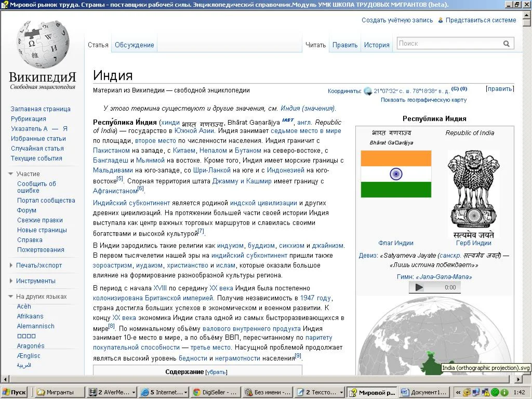Click the 1947 году link
Viewport: 532px width, 399px height.
315,298
